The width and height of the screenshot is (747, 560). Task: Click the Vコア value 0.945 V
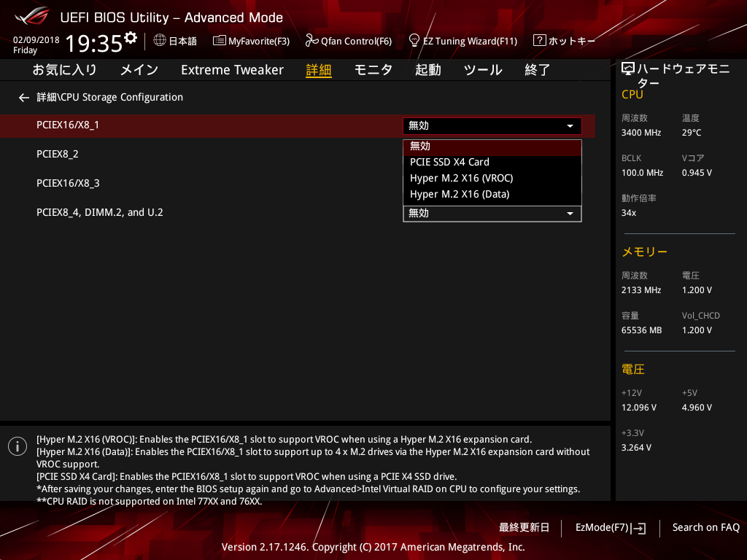tap(697, 173)
